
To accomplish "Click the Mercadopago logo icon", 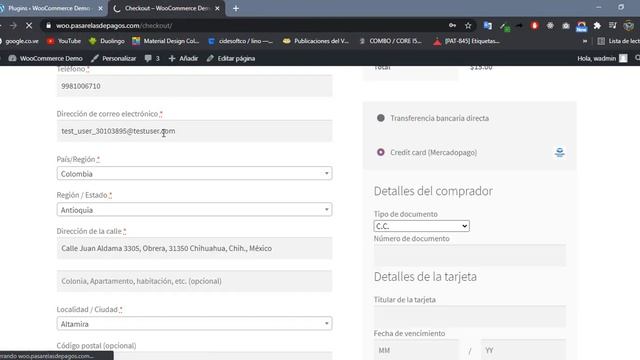I will [x=560, y=152].
